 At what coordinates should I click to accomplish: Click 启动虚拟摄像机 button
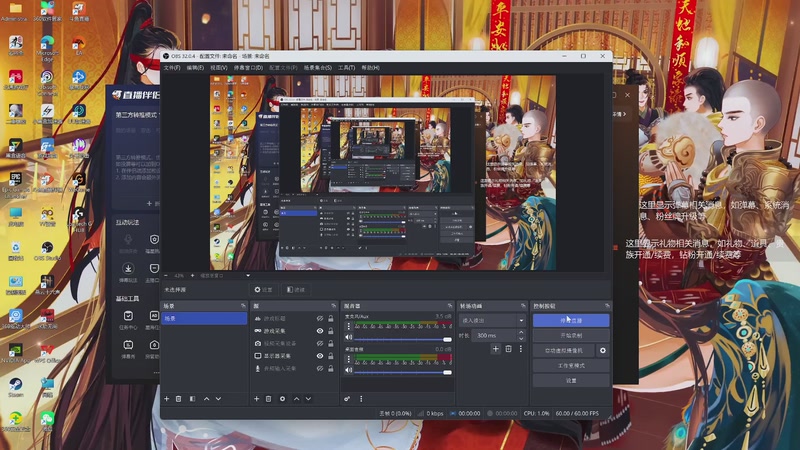pyautogui.click(x=564, y=351)
